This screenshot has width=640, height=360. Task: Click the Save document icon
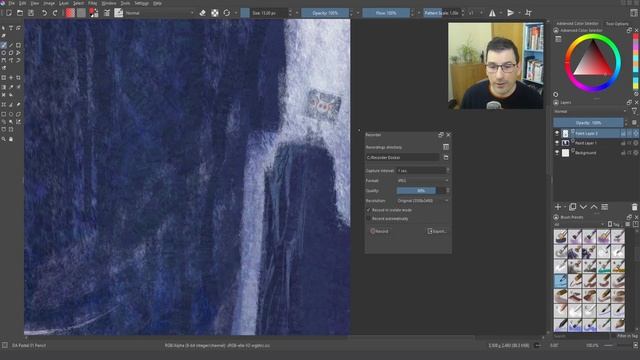(31, 13)
